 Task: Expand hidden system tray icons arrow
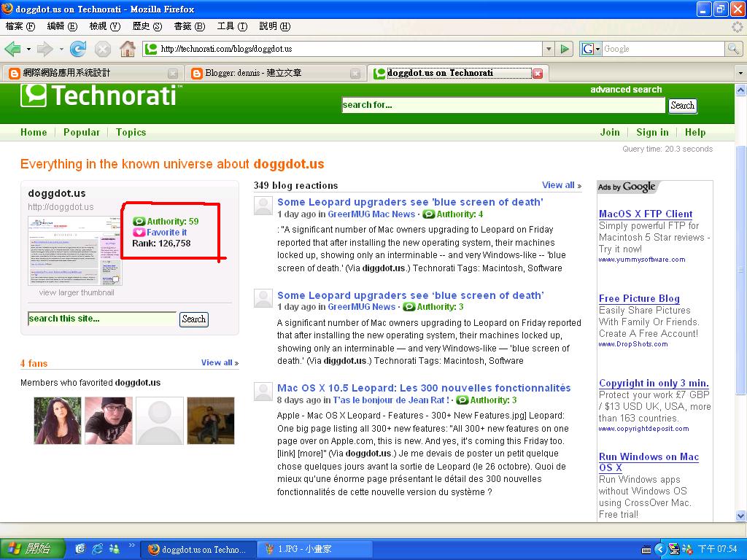(659, 550)
